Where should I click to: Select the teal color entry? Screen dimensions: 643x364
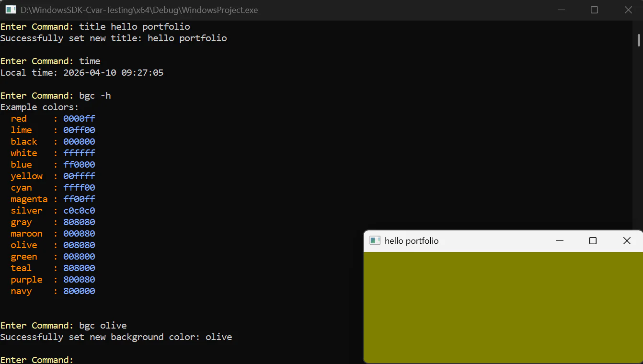coord(21,268)
